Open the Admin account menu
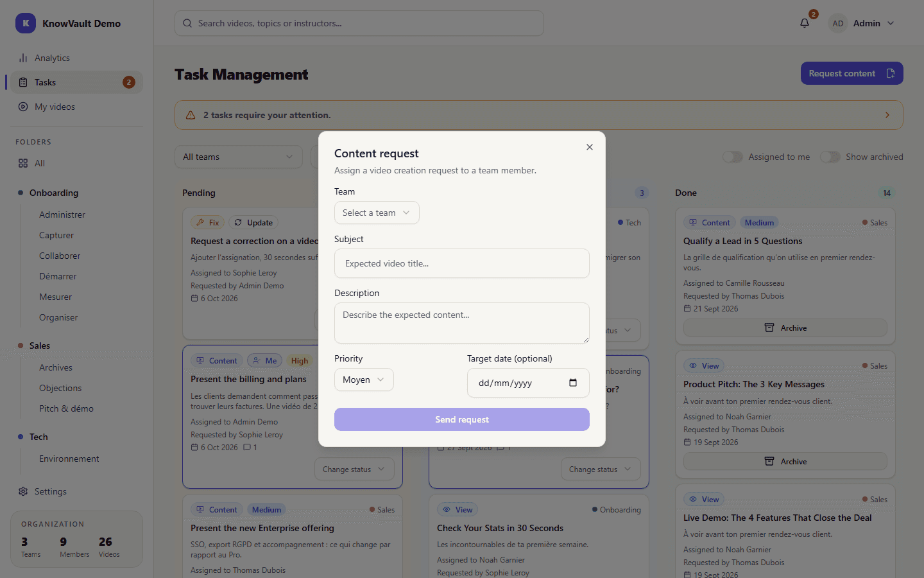This screenshot has height=578, width=924. pos(861,23)
